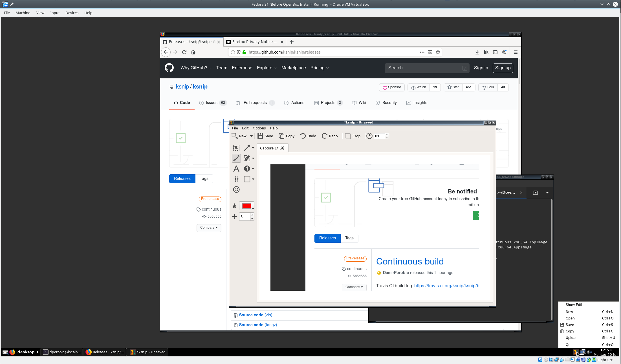
Task: Click Sign up on GitHub
Action: [x=503, y=68]
